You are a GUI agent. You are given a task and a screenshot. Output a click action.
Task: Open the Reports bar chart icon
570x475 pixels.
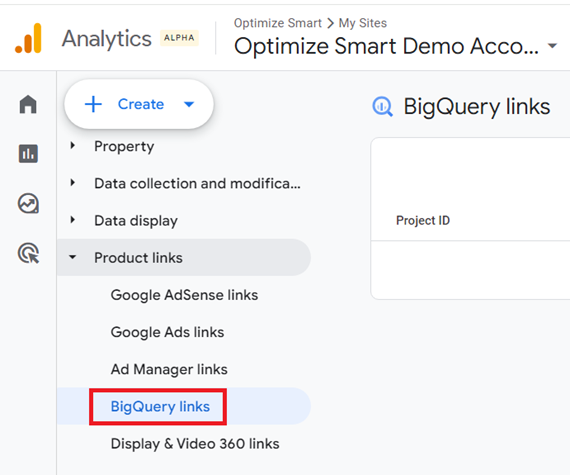28,153
